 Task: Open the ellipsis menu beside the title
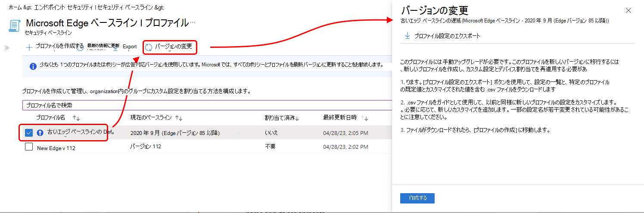point(193,22)
